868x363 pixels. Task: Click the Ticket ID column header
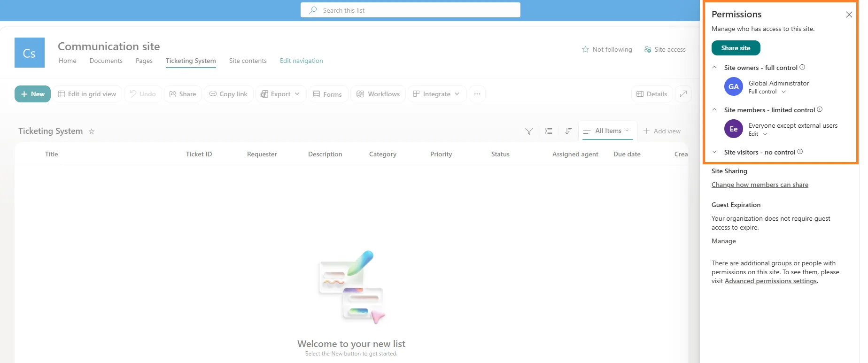click(x=199, y=154)
